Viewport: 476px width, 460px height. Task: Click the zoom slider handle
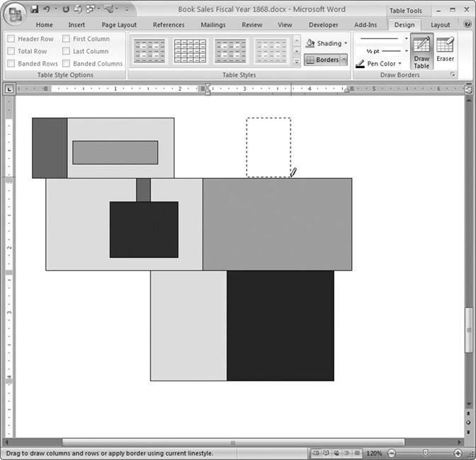[x=425, y=453]
